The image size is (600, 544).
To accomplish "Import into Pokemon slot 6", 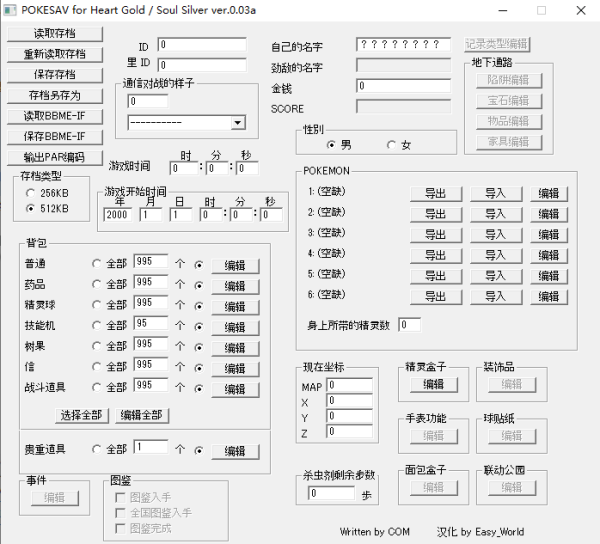I will click(x=496, y=297).
